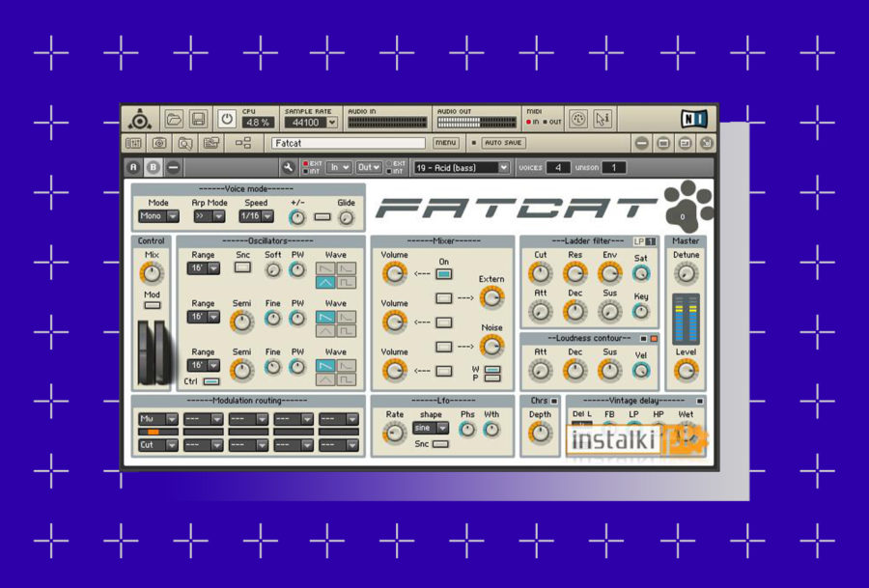Switch to the A instrument tab
This screenshot has width=869, height=588.
coord(133,167)
